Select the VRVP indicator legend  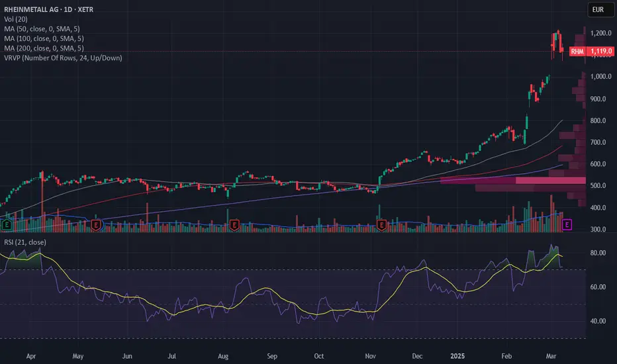click(63, 58)
